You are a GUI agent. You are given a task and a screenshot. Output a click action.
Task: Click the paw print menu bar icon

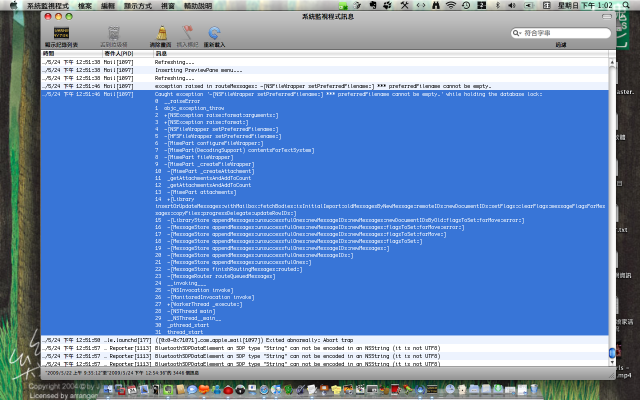click(x=387, y=5)
